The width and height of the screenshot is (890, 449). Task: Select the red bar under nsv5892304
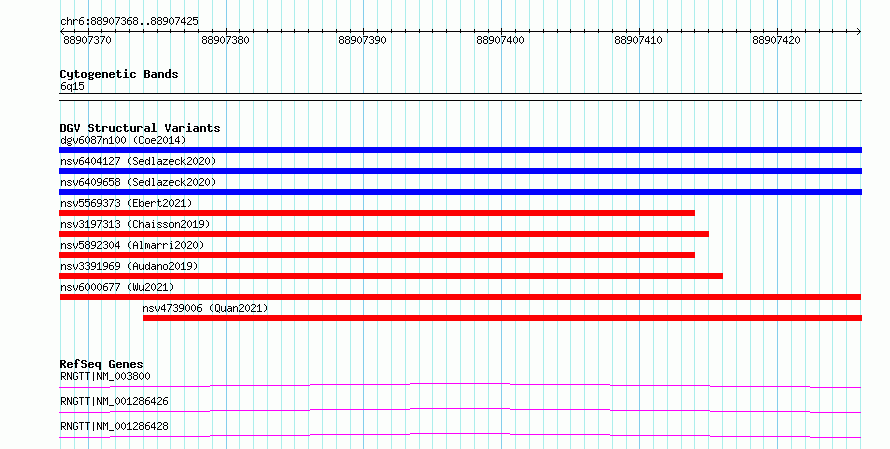[377, 255]
